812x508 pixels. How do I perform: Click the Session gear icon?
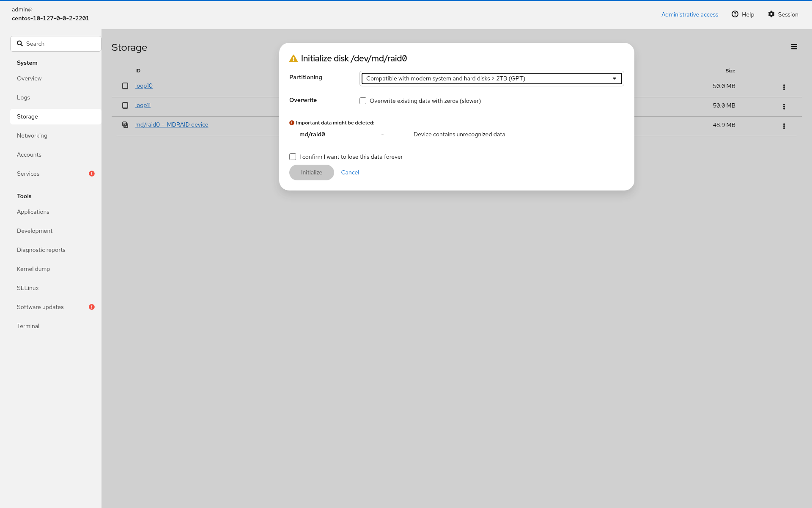[771, 14]
